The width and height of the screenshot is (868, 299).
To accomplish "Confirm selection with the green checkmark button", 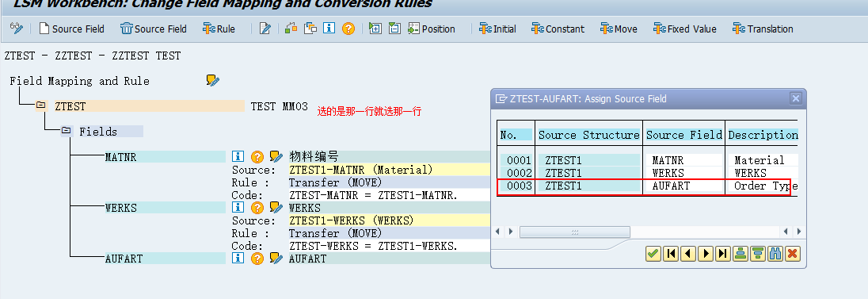I will pyautogui.click(x=653, y=254).
